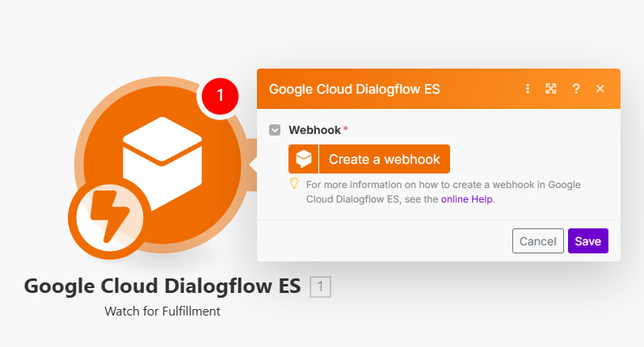The height and width of the screenshot is (347, 644).
Task: Save the webhook configuration
Action: (587, 240)
